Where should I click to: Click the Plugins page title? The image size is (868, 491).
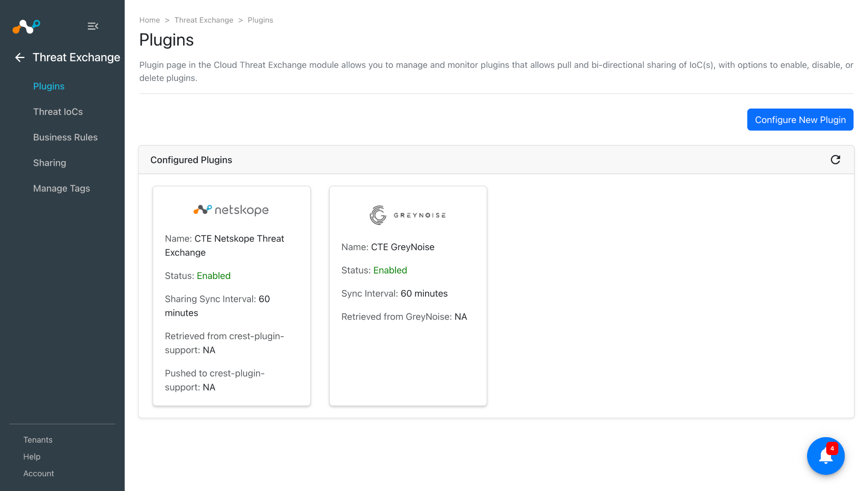tap(167, 40)
